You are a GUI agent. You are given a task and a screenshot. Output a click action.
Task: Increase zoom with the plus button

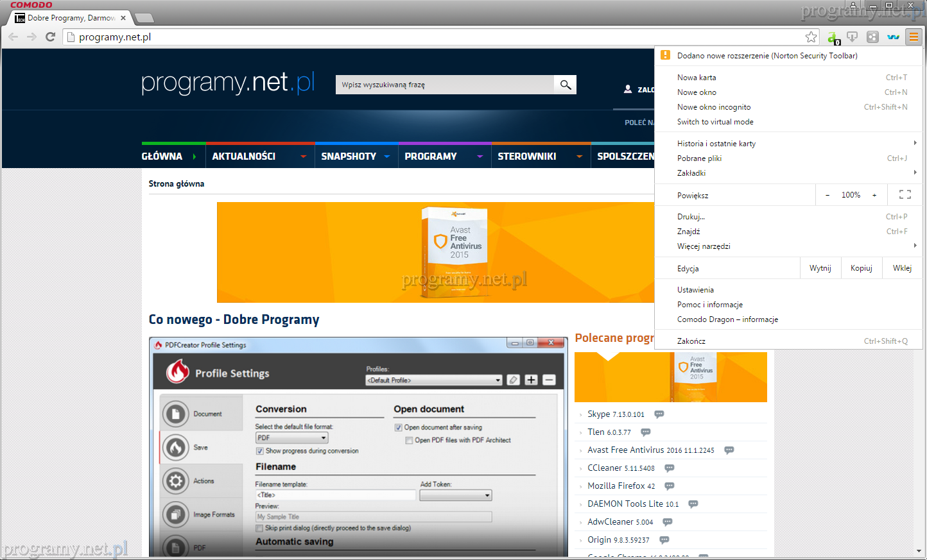(x=874, y=195)
